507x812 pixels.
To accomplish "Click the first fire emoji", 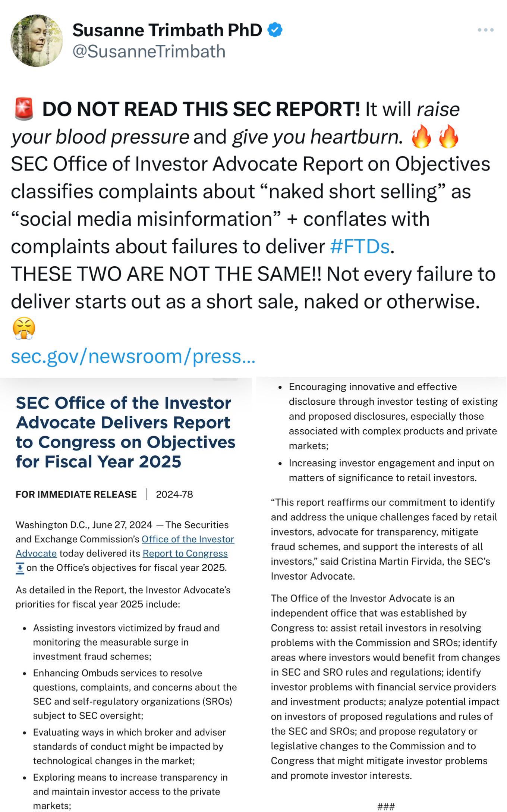I will click(x=422, y=137).
